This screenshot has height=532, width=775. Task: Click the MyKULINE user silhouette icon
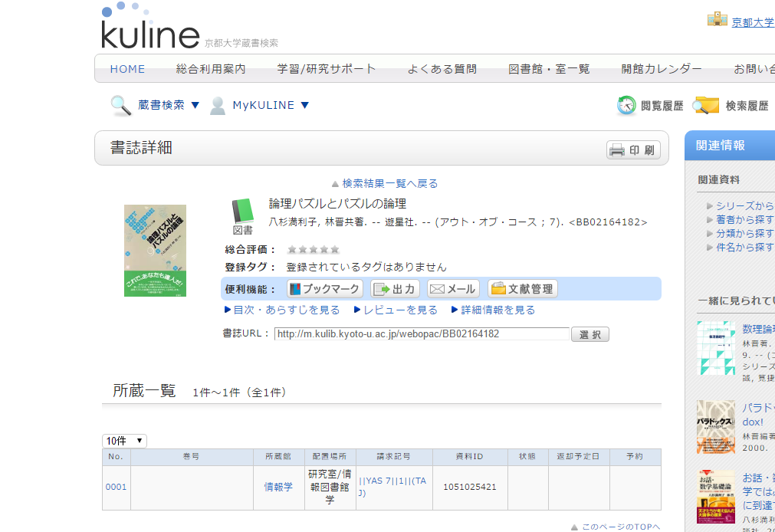[218, 106]
